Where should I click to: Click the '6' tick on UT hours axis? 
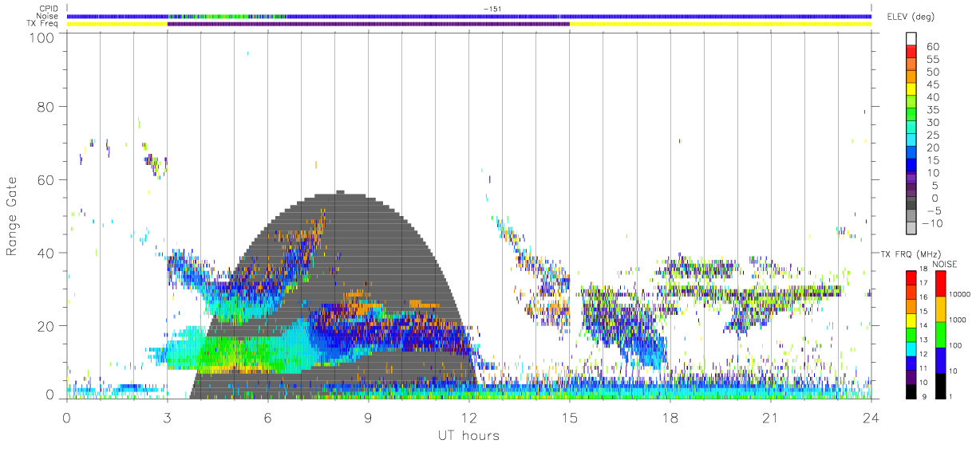[x=268, y=419]
